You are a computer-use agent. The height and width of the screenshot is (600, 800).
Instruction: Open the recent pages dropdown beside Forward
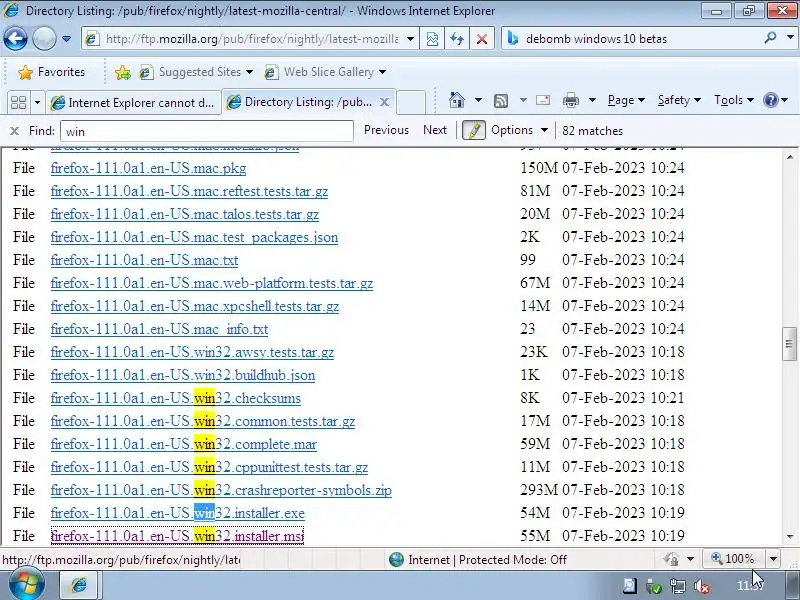66,39
